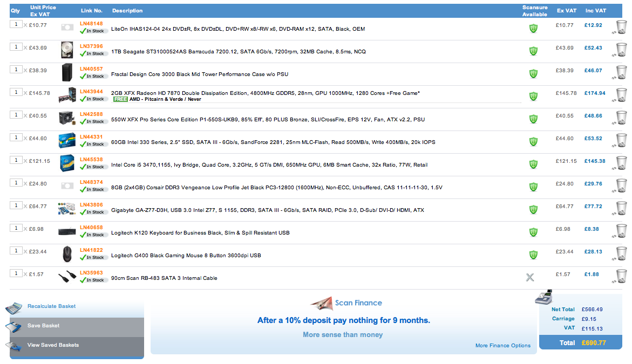Viewport: 632px width, 364px height.
Task: Click the Inc VAT column header
Action: [x=596, y=11]
